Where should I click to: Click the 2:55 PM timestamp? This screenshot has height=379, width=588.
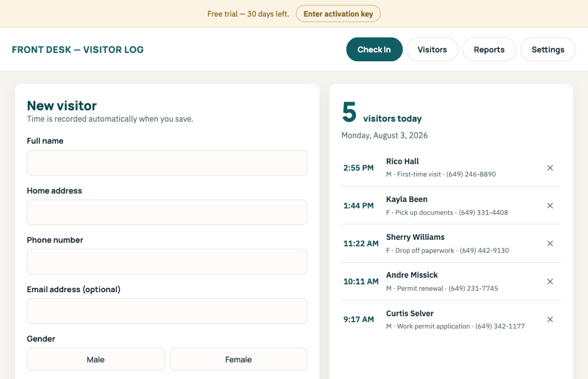(x=359, y=168)
